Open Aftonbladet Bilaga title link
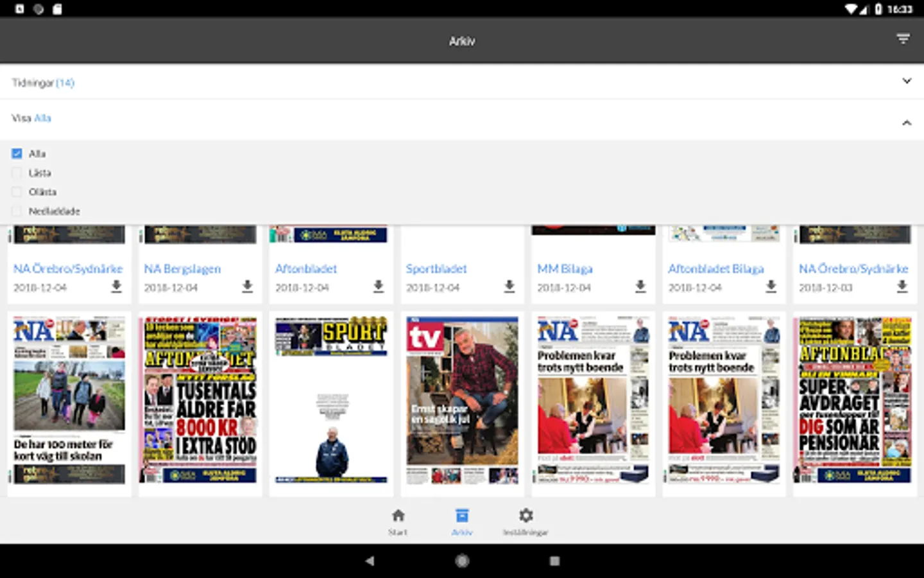 click(716, 268)
